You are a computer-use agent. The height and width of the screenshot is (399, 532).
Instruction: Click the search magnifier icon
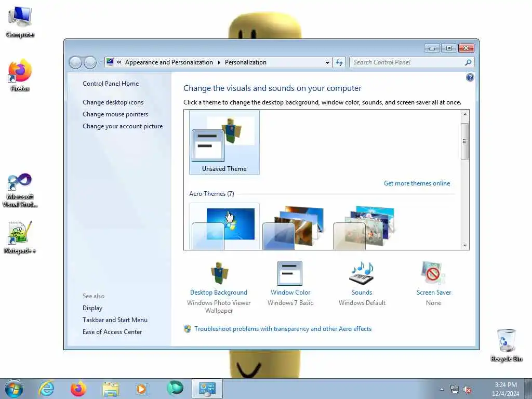tap(468, 62)
